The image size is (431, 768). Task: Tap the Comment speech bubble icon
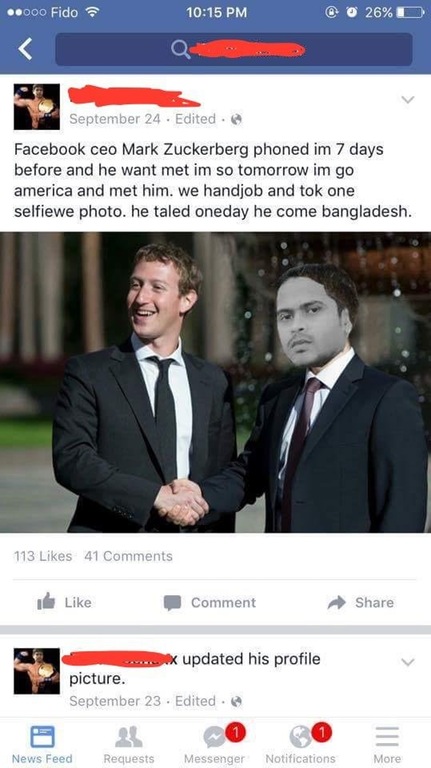tap(172, 602)
